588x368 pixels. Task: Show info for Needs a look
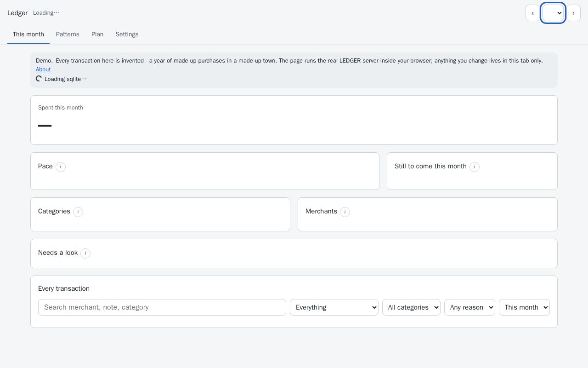pyautogui.click(x=85, y=253)
